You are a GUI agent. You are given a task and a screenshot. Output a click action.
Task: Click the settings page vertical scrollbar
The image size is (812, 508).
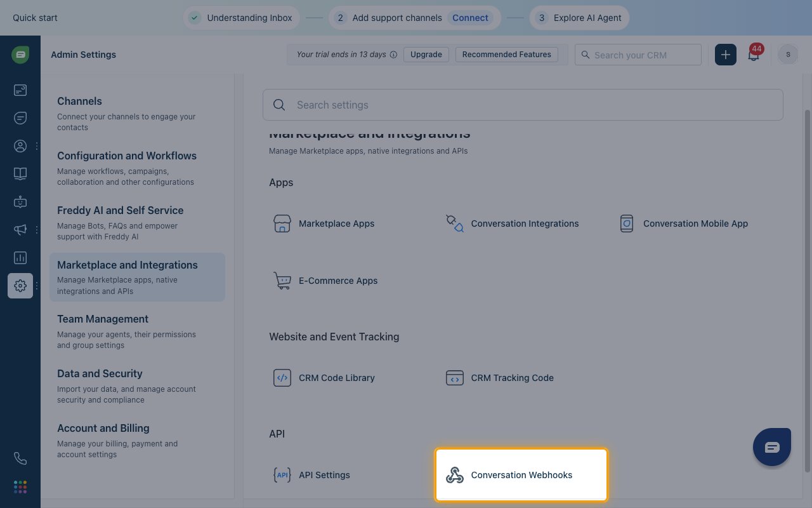point(808,290)
